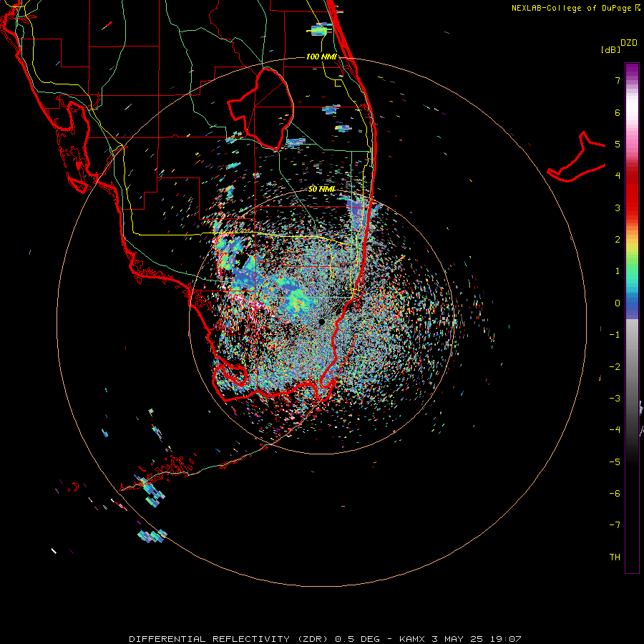644x644 pixels.
Task: Click the "5" value on the color scale
Action: click(x=618, y=144)
